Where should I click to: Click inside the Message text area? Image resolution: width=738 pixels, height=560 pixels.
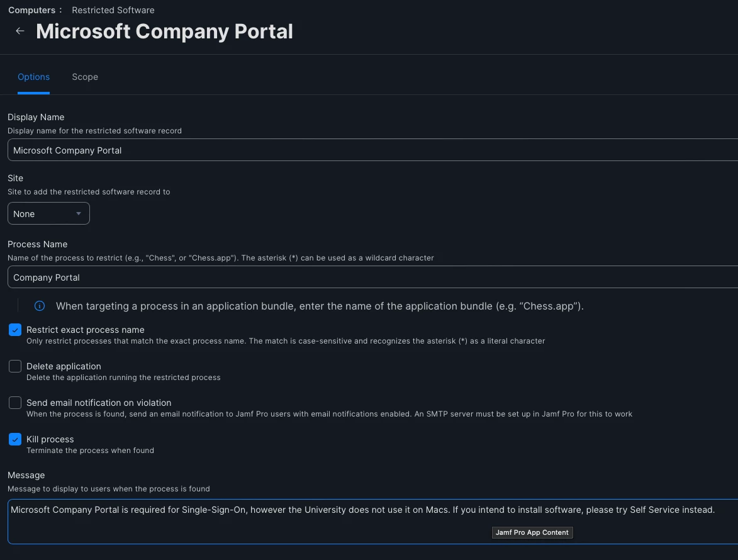372,522
